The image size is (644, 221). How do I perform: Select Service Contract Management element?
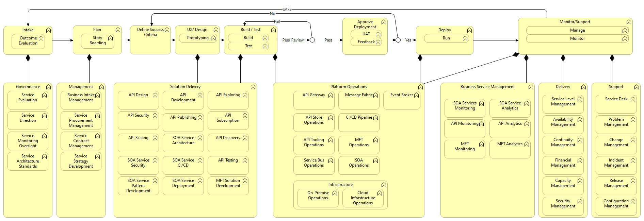click(81, 141)
